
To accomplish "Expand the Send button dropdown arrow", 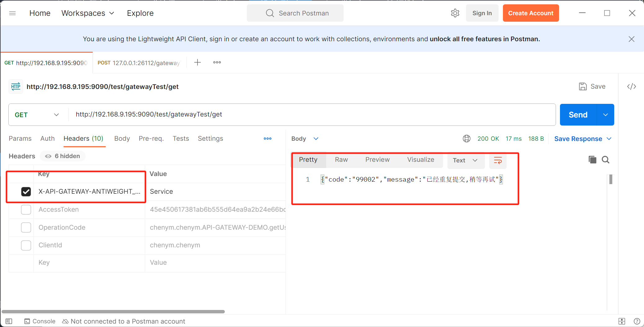I will pyautogui.click(x=605, y=115).
